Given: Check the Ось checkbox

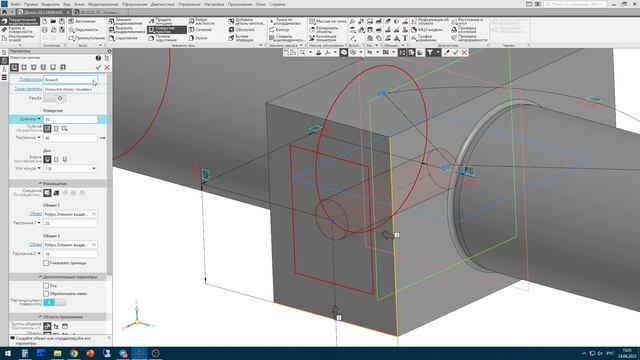Looking at the screenshot, I should (x=46, y=286).
